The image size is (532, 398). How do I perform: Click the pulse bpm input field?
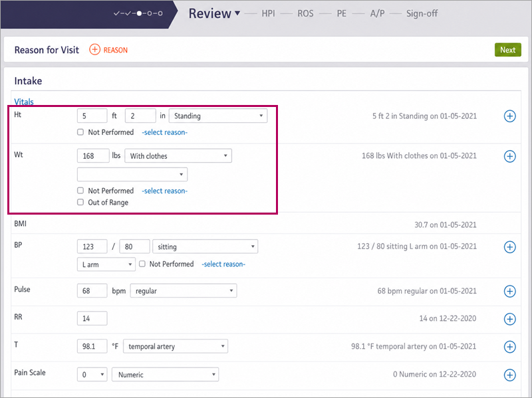92,291
